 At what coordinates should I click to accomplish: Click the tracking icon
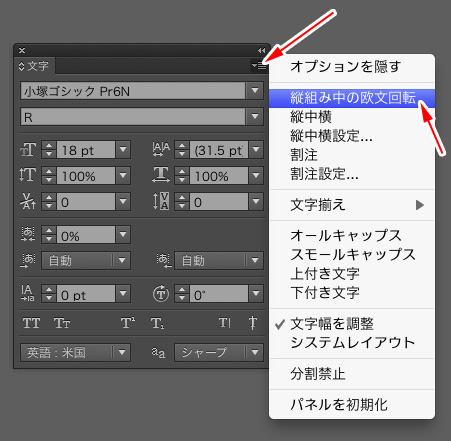[x=161, y=201]
